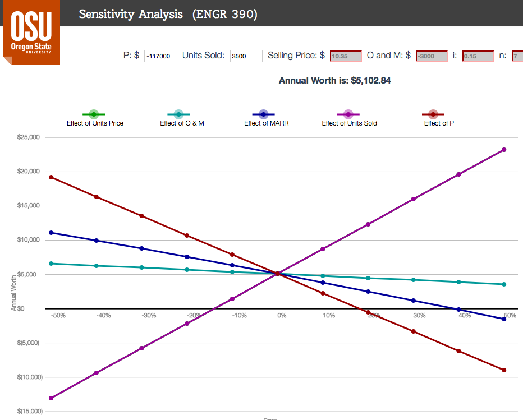Select the i rate field showing 0.15

478,56
